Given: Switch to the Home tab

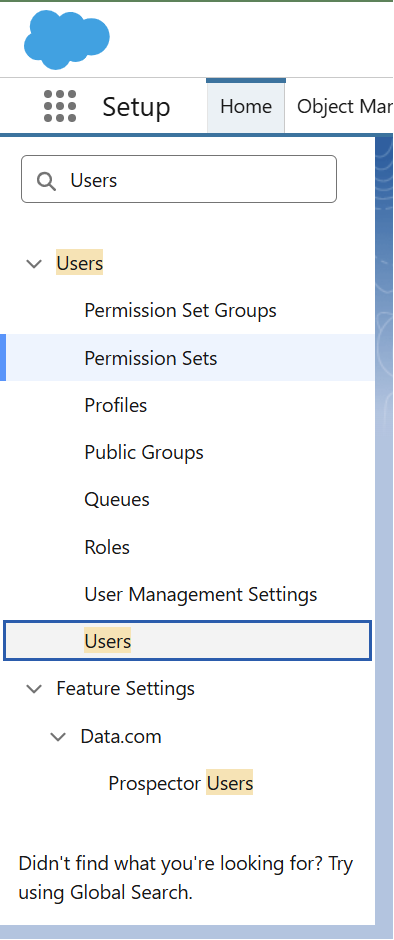Looking at the screenshot, I should 246,107.
